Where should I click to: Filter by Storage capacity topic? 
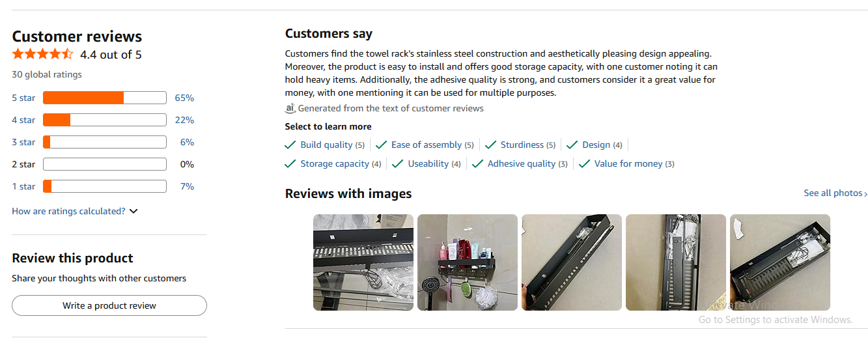point(334,163)
